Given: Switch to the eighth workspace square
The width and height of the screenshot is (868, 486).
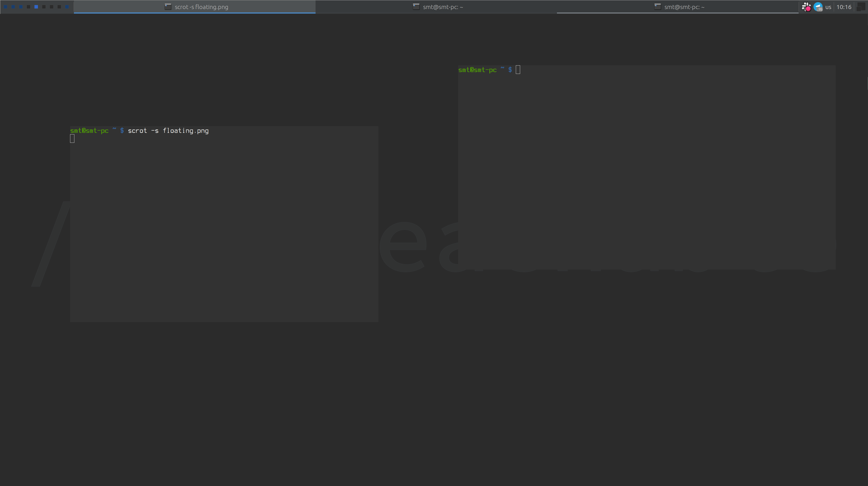Looking at the screenshot, I should pos(59,7).
